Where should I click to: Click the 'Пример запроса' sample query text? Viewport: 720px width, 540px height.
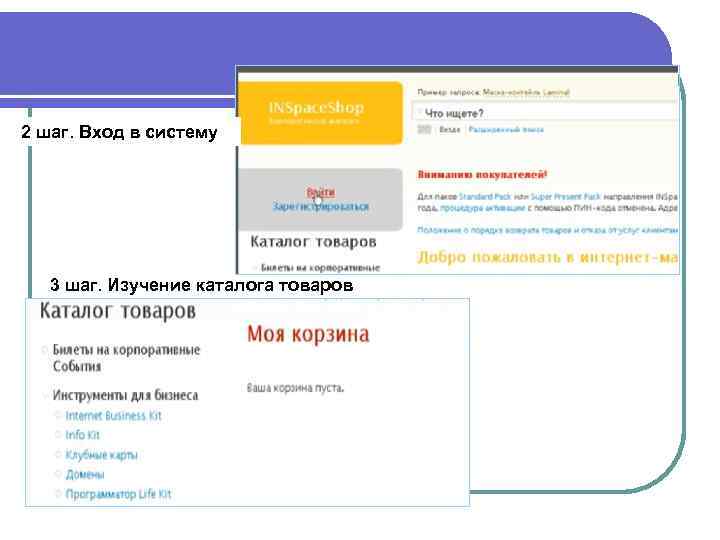(x=494, y=92)
